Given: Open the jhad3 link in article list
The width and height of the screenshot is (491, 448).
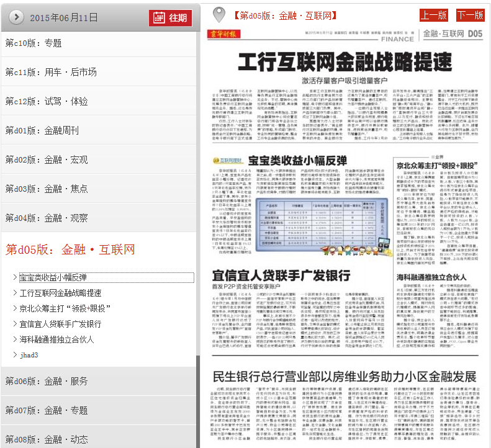Looking at the screenshot, I should (x=29, y=355).
